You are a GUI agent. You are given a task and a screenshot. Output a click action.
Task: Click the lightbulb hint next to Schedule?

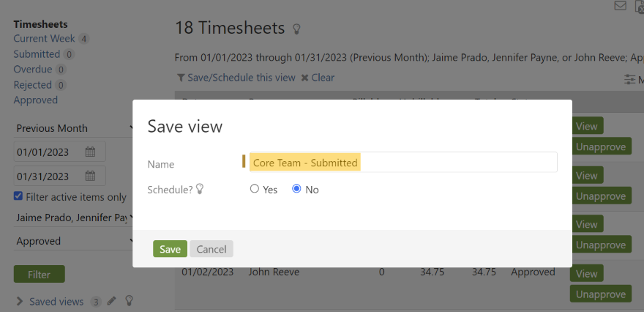click(200, 189)
